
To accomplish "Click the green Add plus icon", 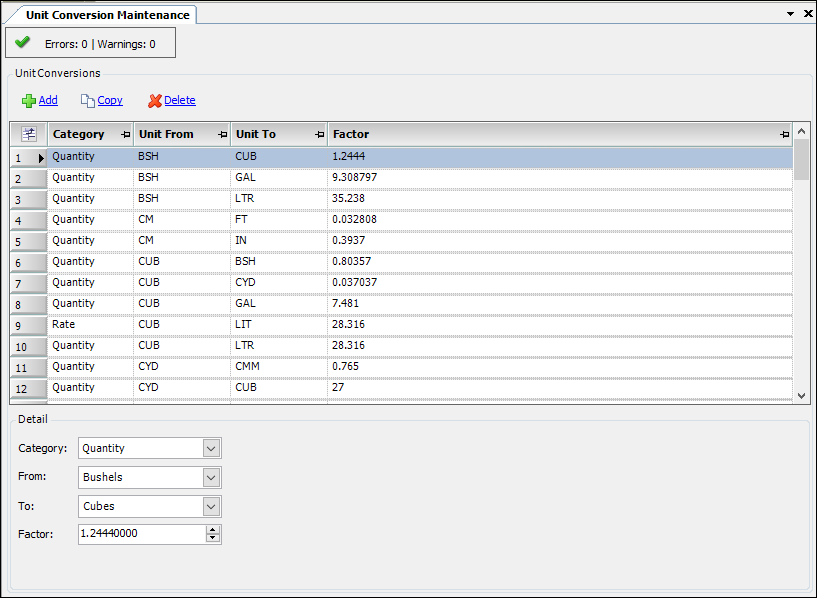I will click(x=27, y=100).
